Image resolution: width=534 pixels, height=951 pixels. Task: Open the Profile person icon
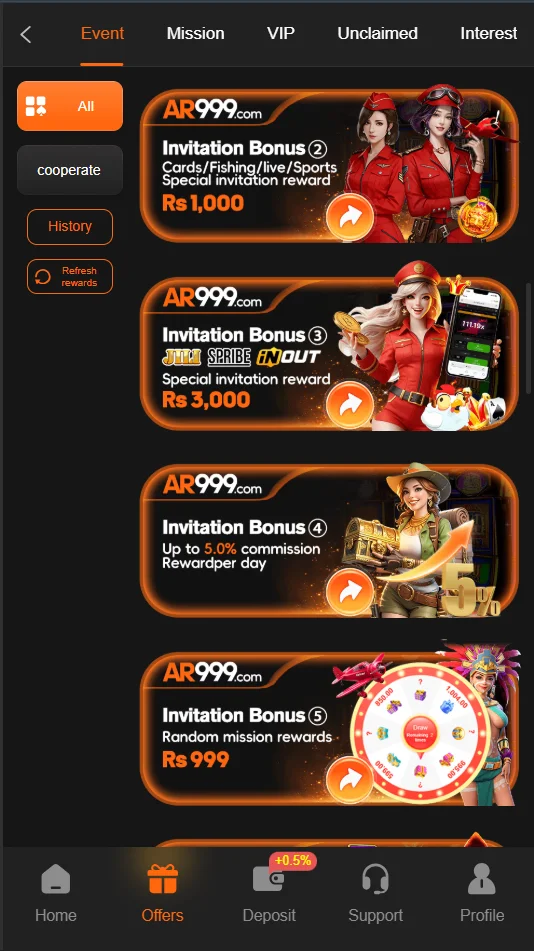[x=482, y=879]
